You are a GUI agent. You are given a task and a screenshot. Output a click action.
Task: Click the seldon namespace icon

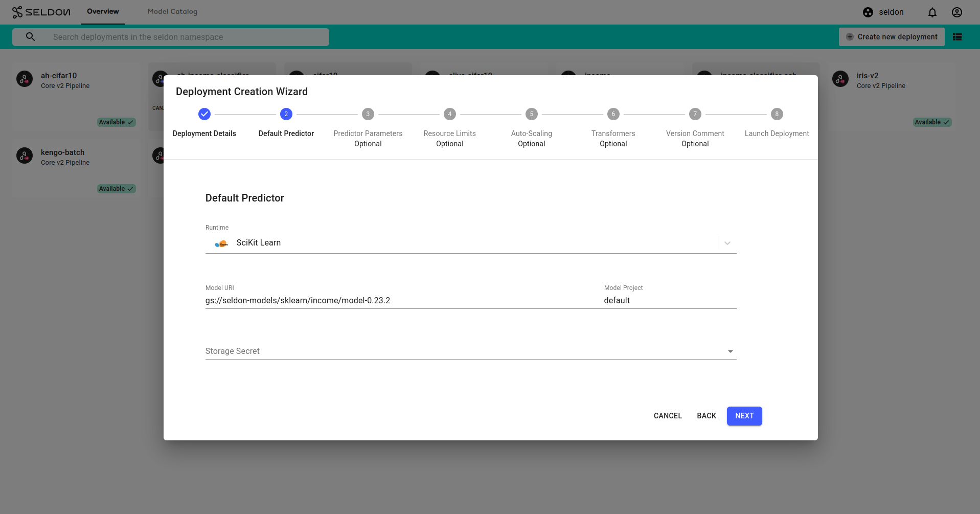pyautogui.click(x=868, y=12)
